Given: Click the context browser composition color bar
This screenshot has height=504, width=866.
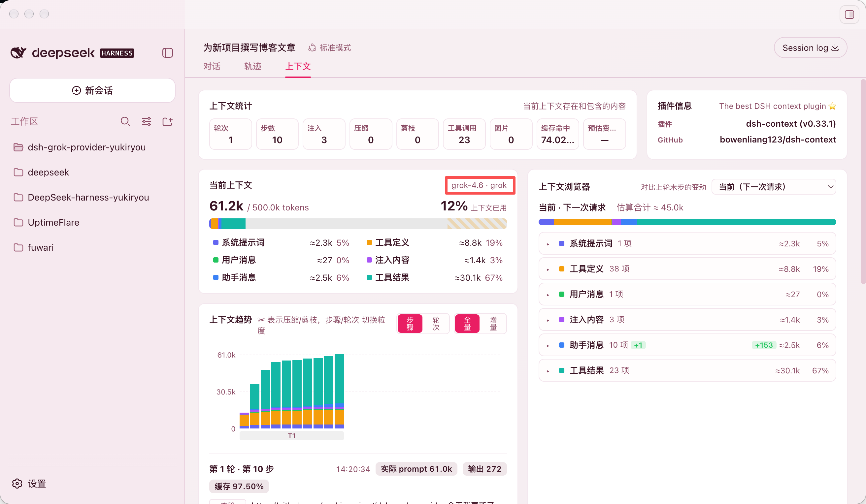Looking at the screenshot, I should (x=687, y=222).
